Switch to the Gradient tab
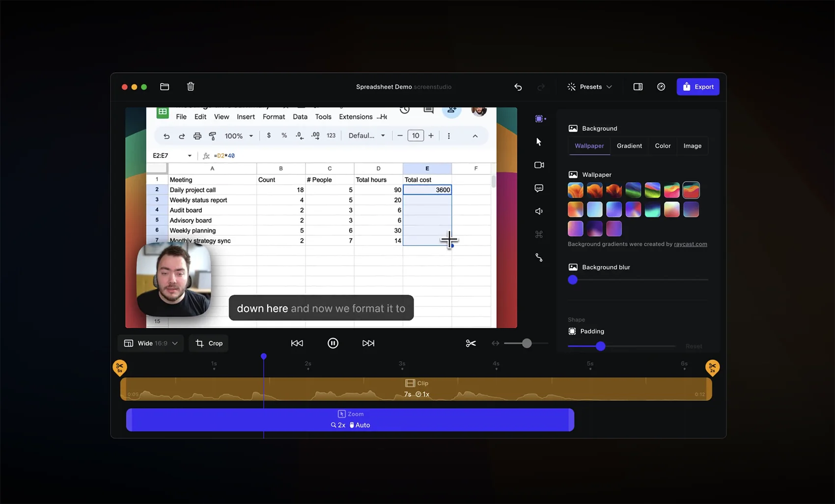Viewport: 835px width, 504px height. coord(629,146)
